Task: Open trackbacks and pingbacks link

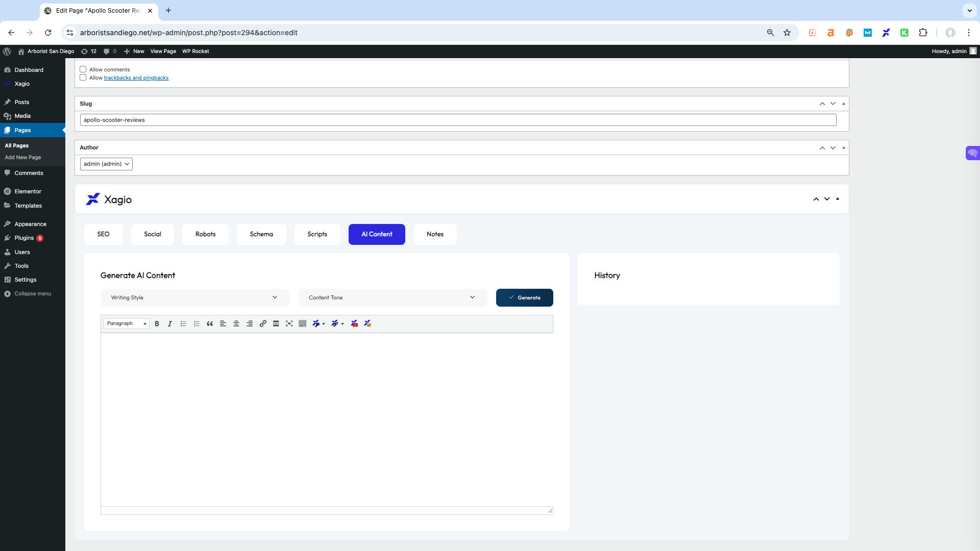Action: tap(136, 78)
